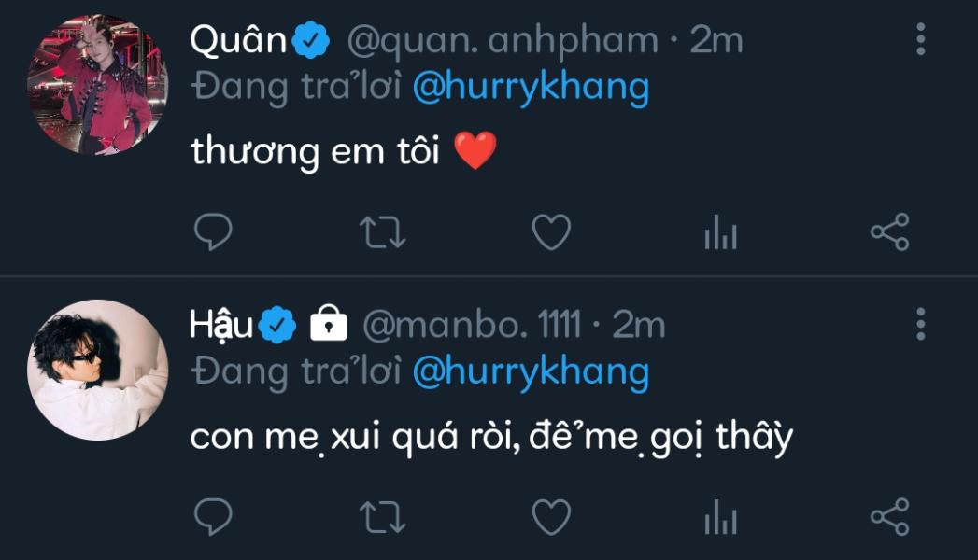Click Quân's blue verified badge
Screen dimensions: 978x560
[311, 40]
